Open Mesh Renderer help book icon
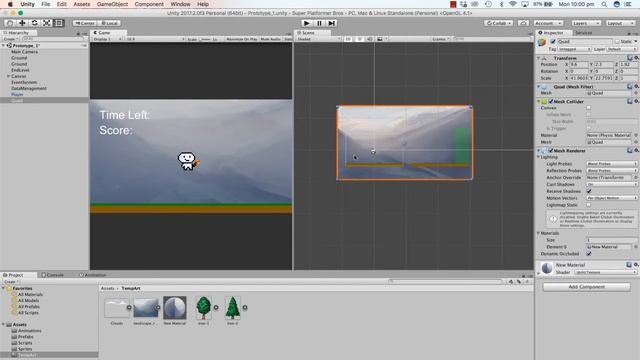Screen dimensions: 640x360 click(x=630, y=151)
